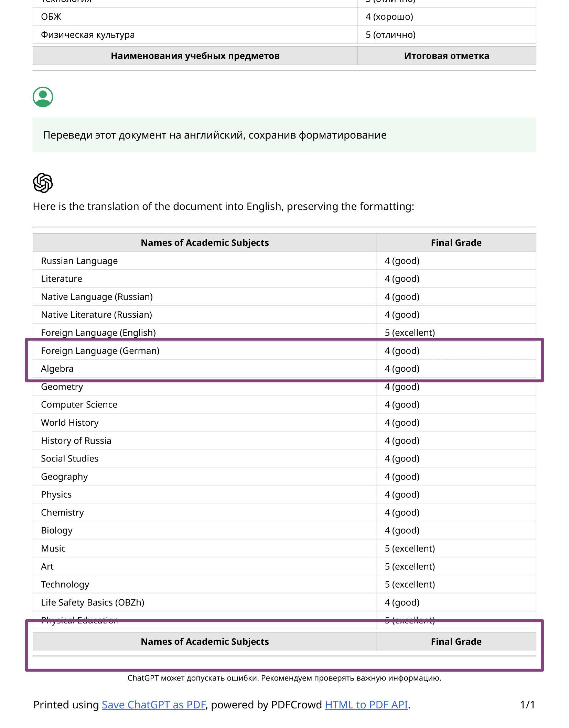Select the Life Safety Basics (OBZh) cell
This screenshot has height=728, width=569.
coord(93,602)
